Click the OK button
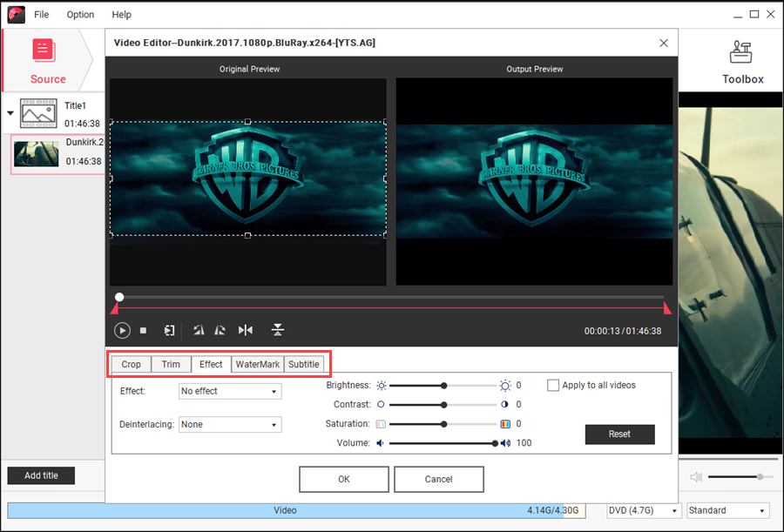This screenshot has height=532, width=784. [344, 480]
